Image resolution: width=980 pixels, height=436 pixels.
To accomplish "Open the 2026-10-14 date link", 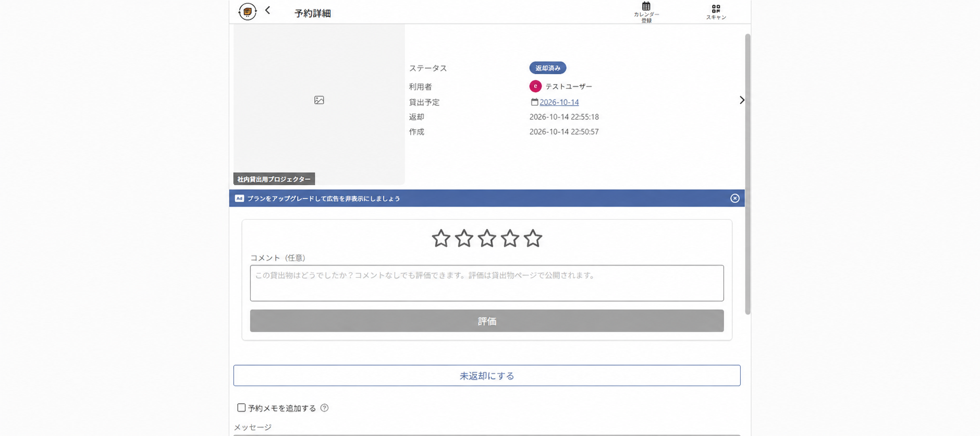I will click(x=559, y=102).
